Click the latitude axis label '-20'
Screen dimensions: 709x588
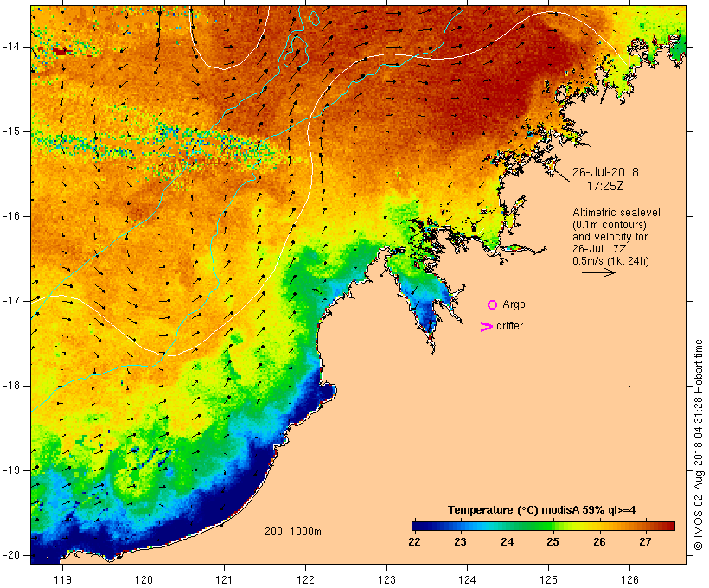(10, 555)
